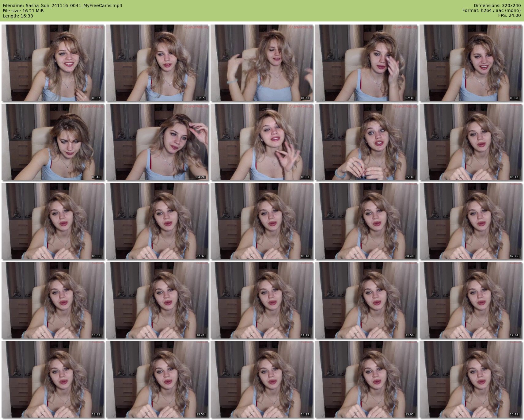This screenshot has height=420, width=524.
Task: Click the frame labeled 02:30
Action: pyautogui.click(x=366, y=63)
